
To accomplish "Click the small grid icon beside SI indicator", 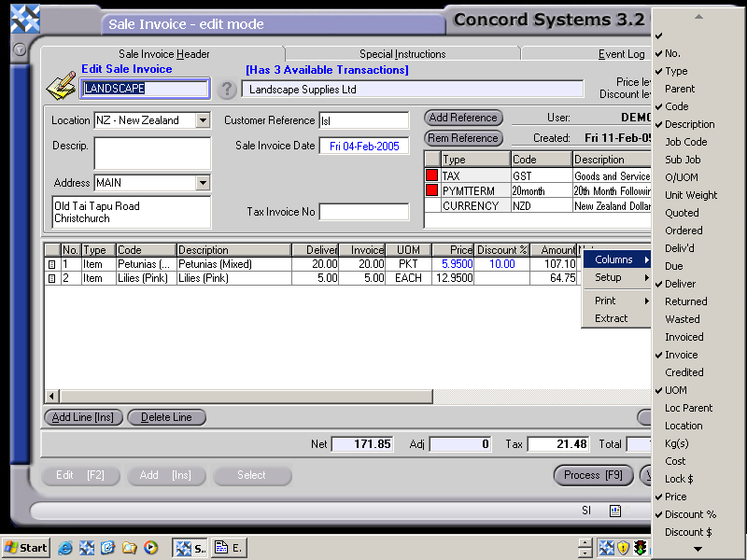I will coord(613,511).
